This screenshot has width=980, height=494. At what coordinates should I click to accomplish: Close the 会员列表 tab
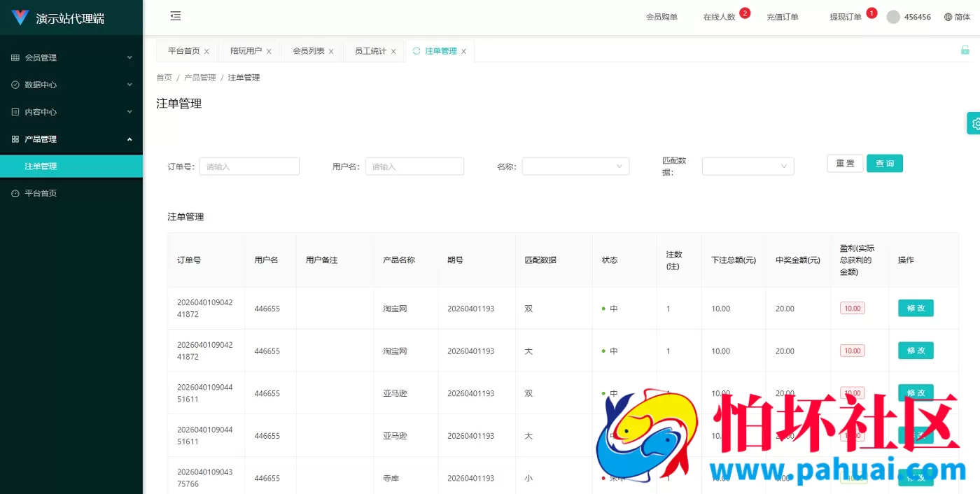(331, 52)
